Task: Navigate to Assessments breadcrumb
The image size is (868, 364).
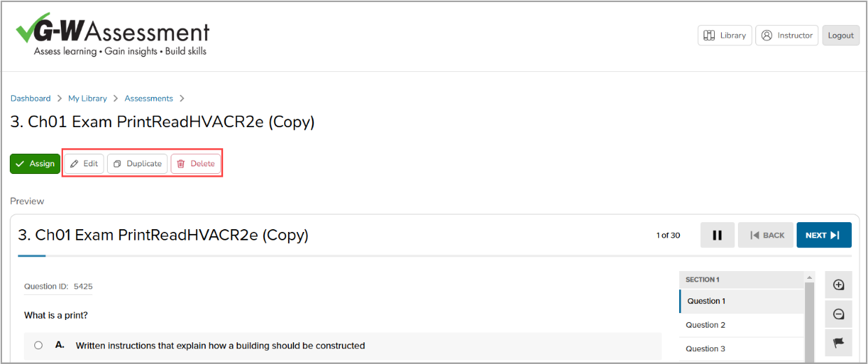Action: click(x=149, y=99)
